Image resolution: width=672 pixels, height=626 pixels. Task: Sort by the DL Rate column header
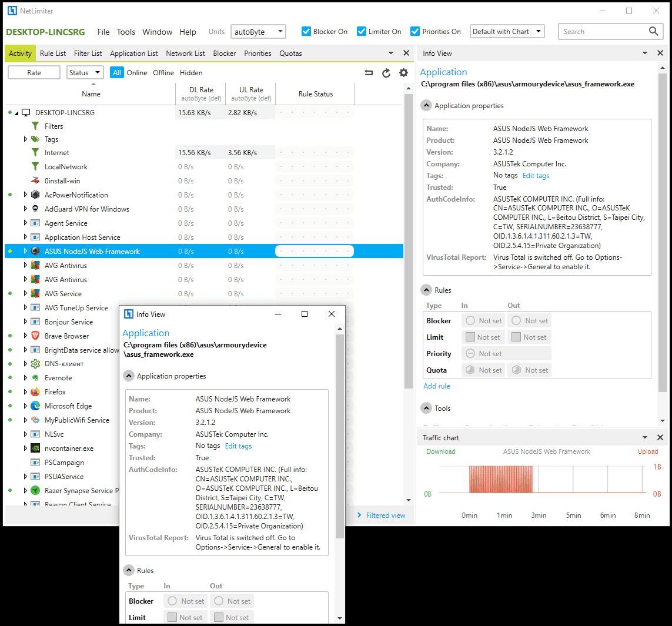click(201, 94)
